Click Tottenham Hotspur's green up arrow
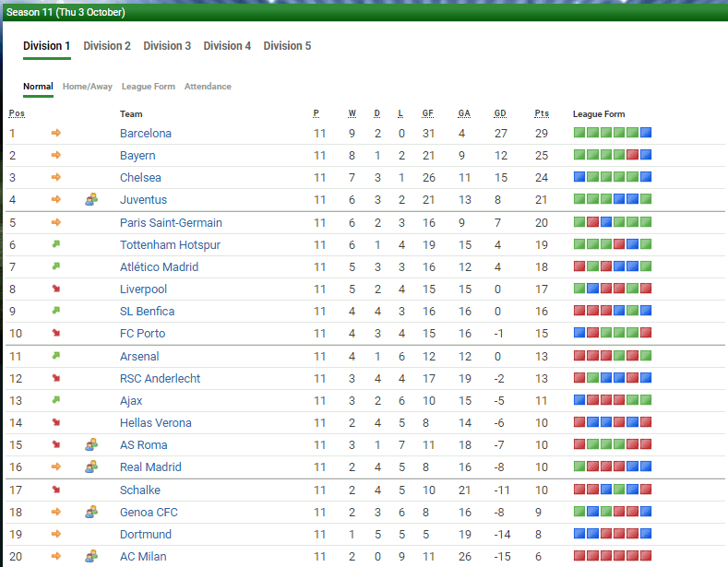The height and width of the screenshot is (567, 728). pyautogui.click(x=56, y=244)
